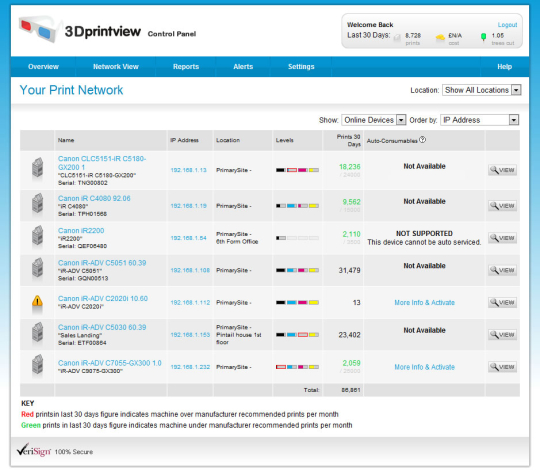Image resolution: width=540 pixels, height=472 pixels.
Task: Click View button for iR-ADV C5030
Action: [502, 334]
